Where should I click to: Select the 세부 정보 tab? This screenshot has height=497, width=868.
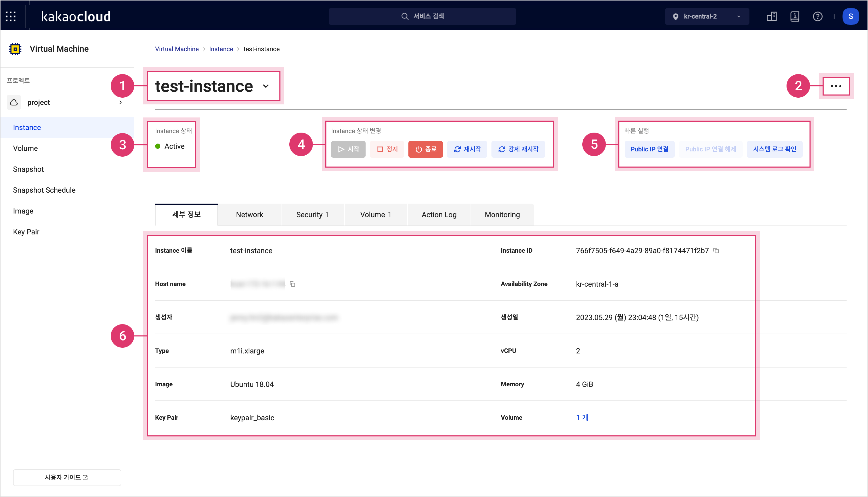click(x=186, y=214)
